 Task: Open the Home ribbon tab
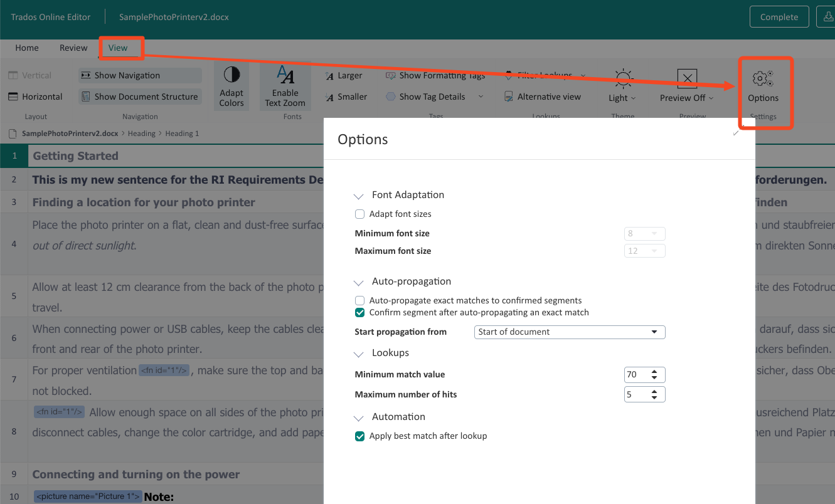pyautogui.click(x=26, y=48)
